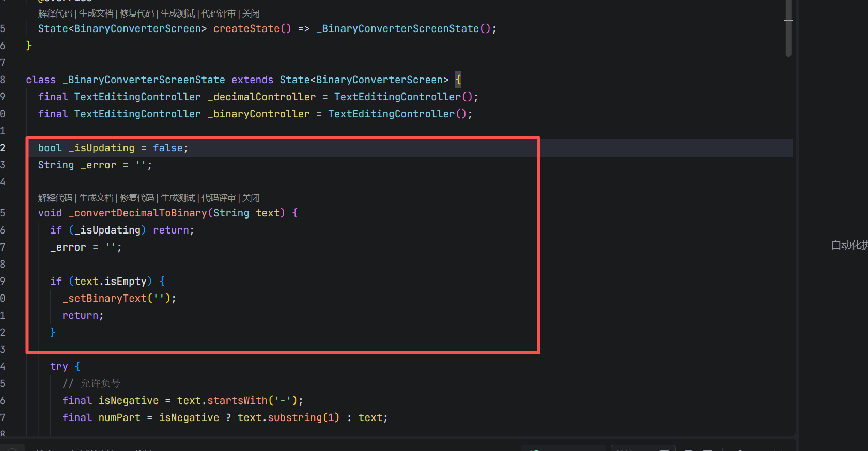This screenshot has width=868, height=451.
Task: Click the _error = '' assignment line
Action: click(86, 247)
